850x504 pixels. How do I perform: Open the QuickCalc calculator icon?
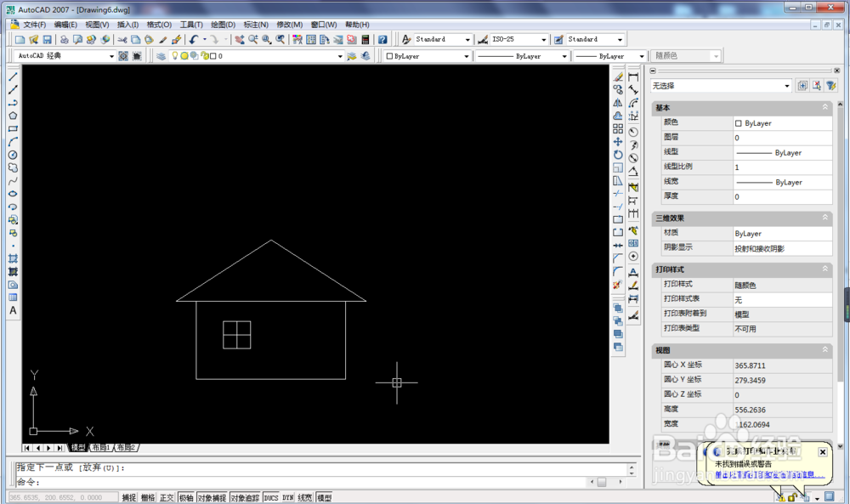tap(365, 40)
